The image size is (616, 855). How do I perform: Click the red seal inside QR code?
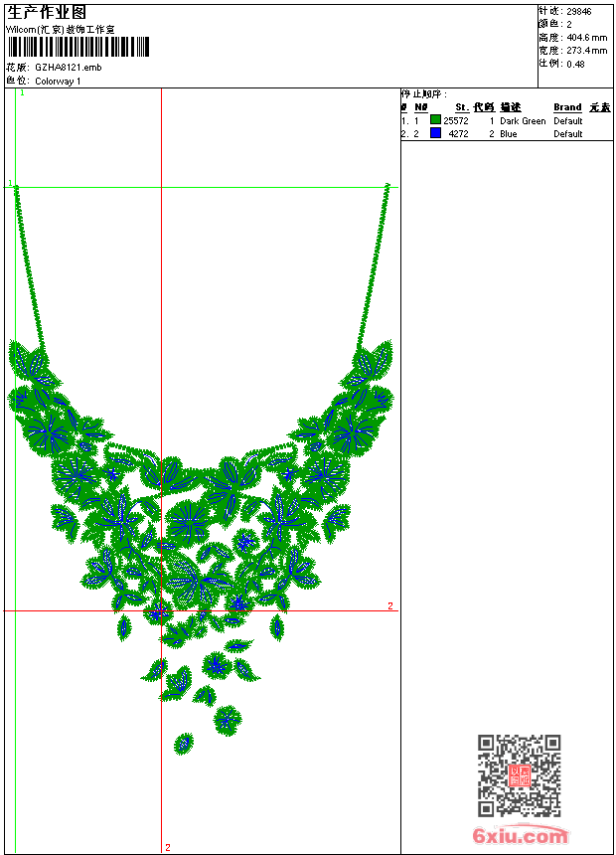[519, 775]
